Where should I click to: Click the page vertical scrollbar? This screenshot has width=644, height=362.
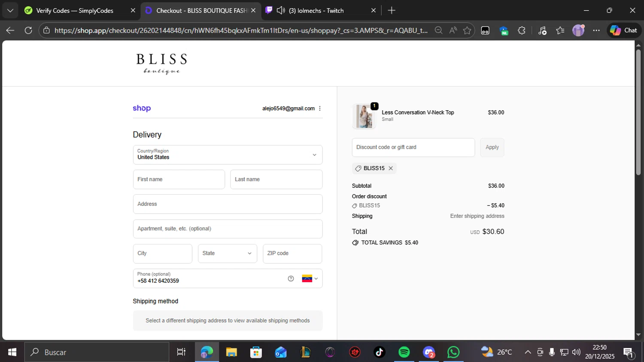coord(638,112)
